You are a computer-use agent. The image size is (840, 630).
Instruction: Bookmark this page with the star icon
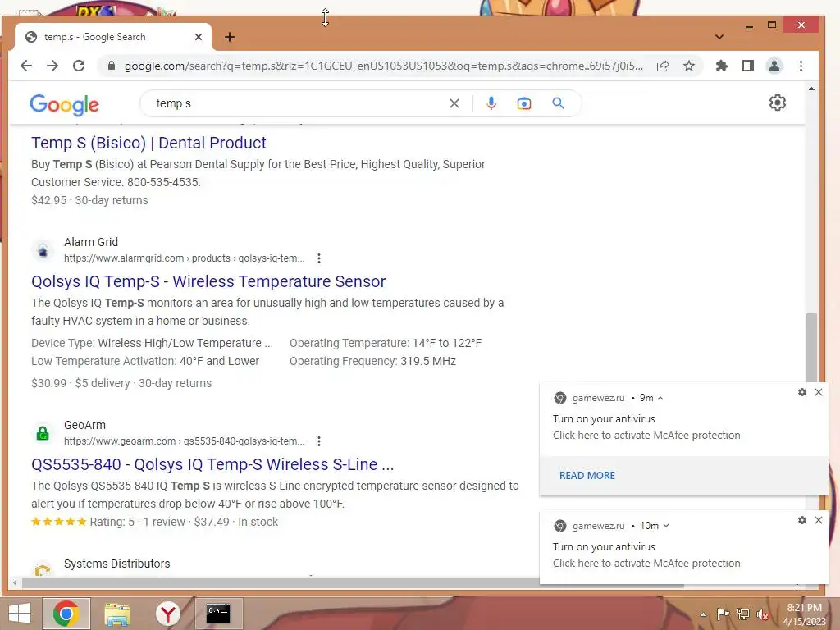(689, 66)
